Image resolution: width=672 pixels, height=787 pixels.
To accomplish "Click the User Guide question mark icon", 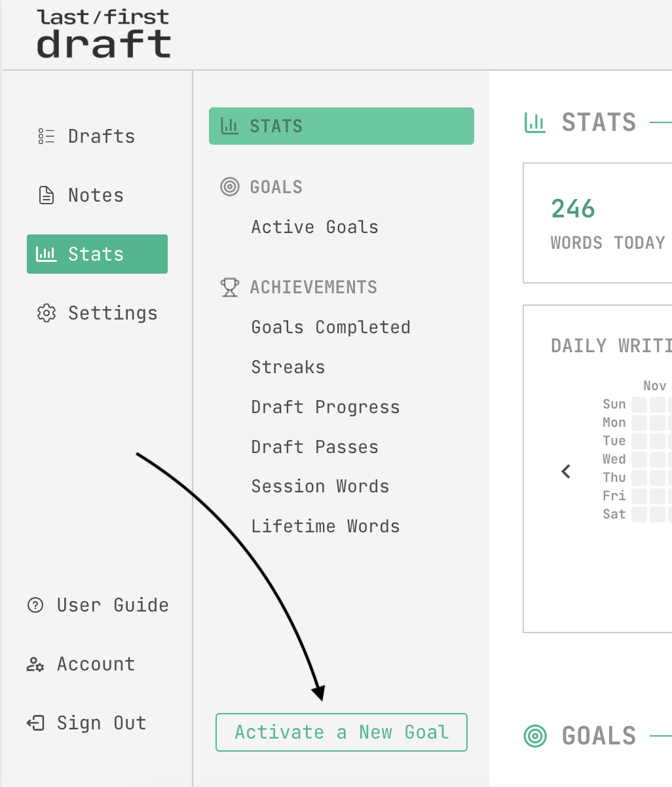I will 35,605.
